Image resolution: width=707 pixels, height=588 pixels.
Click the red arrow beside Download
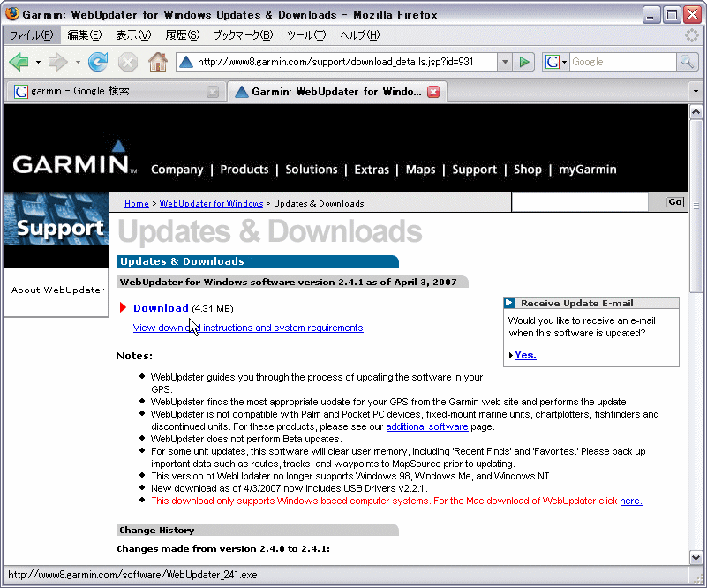123,307
